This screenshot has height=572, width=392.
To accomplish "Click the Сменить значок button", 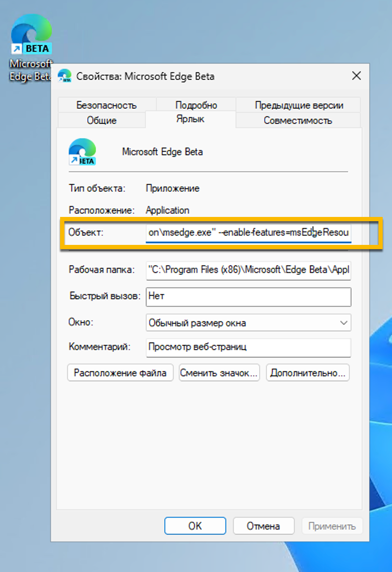I will coord(219,373).
